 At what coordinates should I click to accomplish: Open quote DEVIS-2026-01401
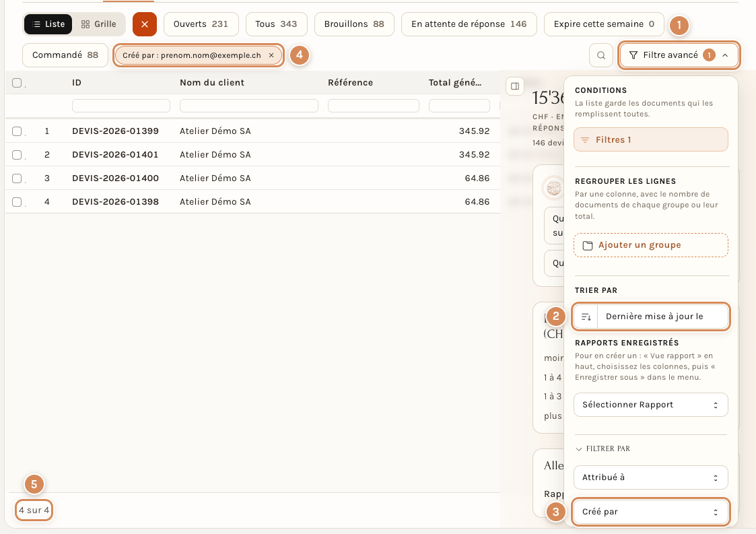click(116, 155)
